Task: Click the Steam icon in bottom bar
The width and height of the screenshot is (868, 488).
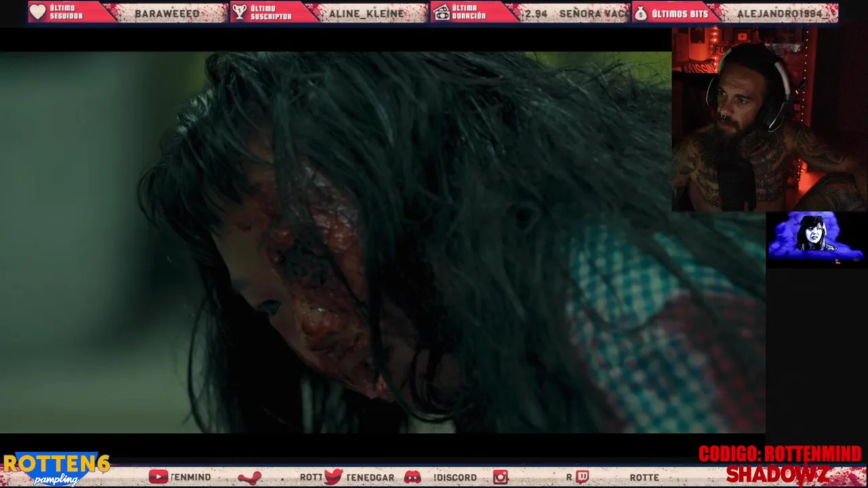Action: (x=250, y=477)
